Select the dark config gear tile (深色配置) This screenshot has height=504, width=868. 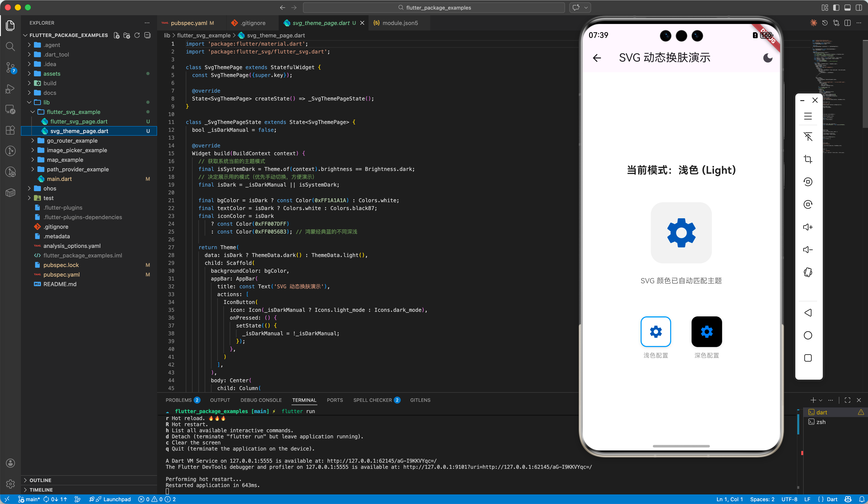pyautogui.click(x=706, y=332)
